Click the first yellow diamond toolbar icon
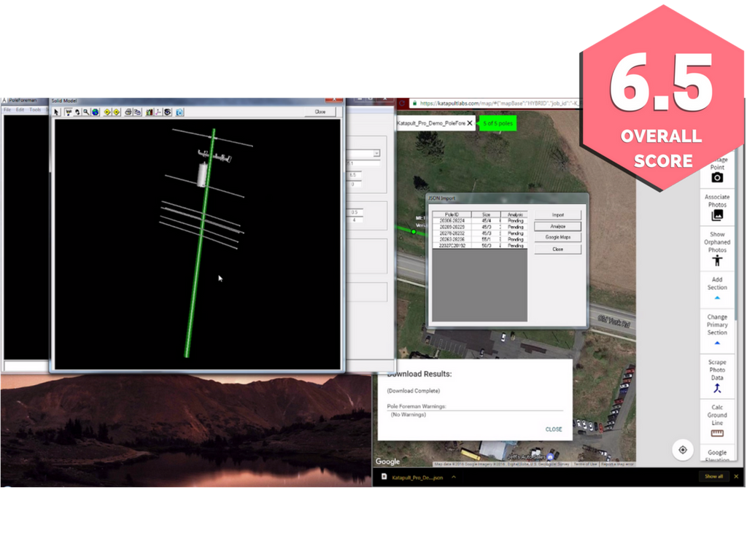Viewport: 747px width, 560px height. tap(107, 112)
